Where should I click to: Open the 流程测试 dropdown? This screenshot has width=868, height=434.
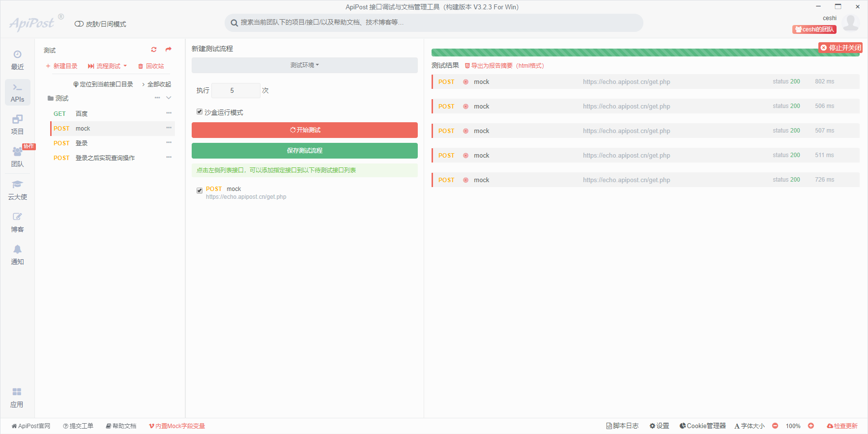click(x=107, y=66)
